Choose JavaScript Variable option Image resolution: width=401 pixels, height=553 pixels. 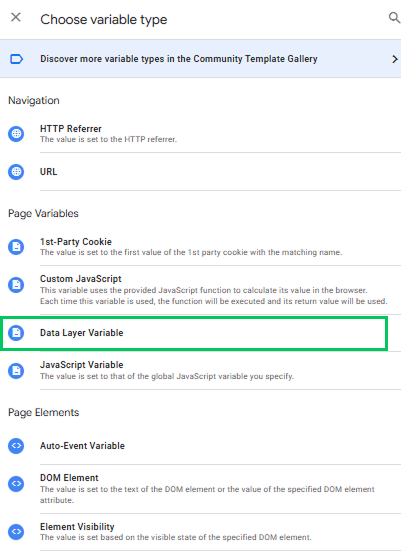pyautogui.click(x=200, y=371)
